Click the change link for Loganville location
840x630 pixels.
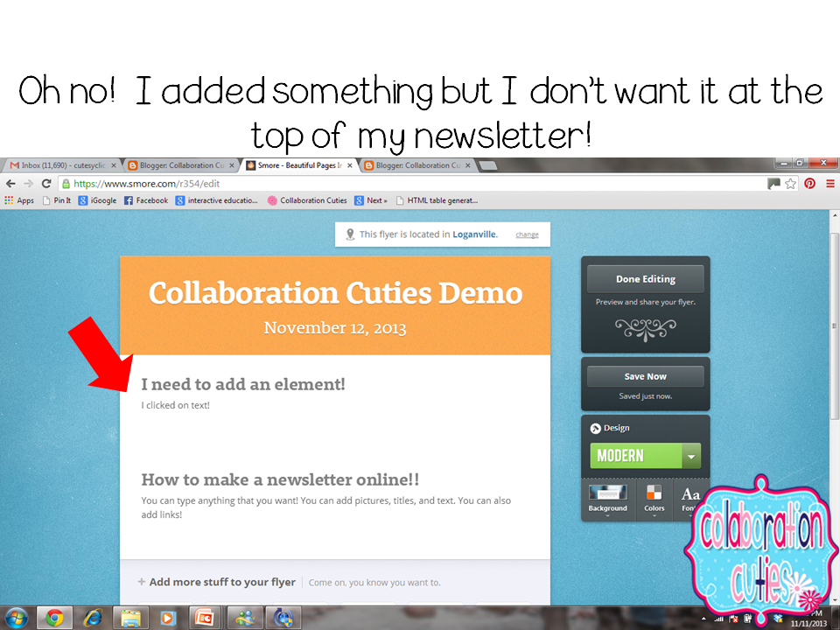click(x=527, y=234)
